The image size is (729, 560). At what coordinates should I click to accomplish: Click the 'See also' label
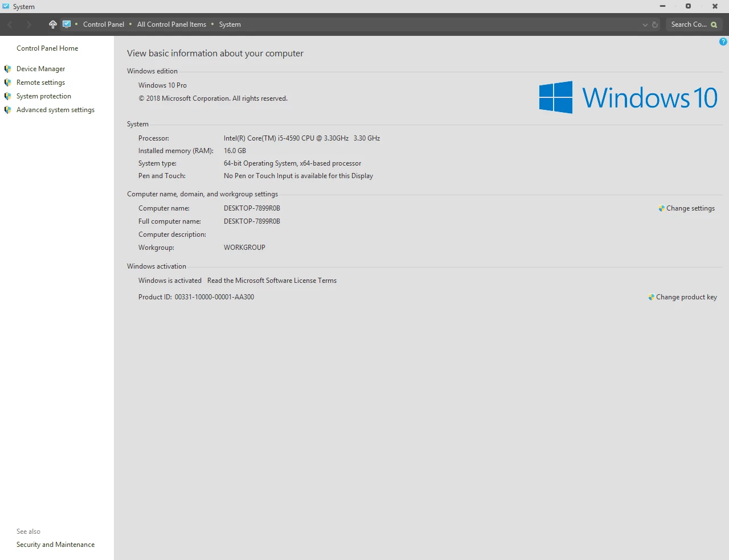click(28, 532)
